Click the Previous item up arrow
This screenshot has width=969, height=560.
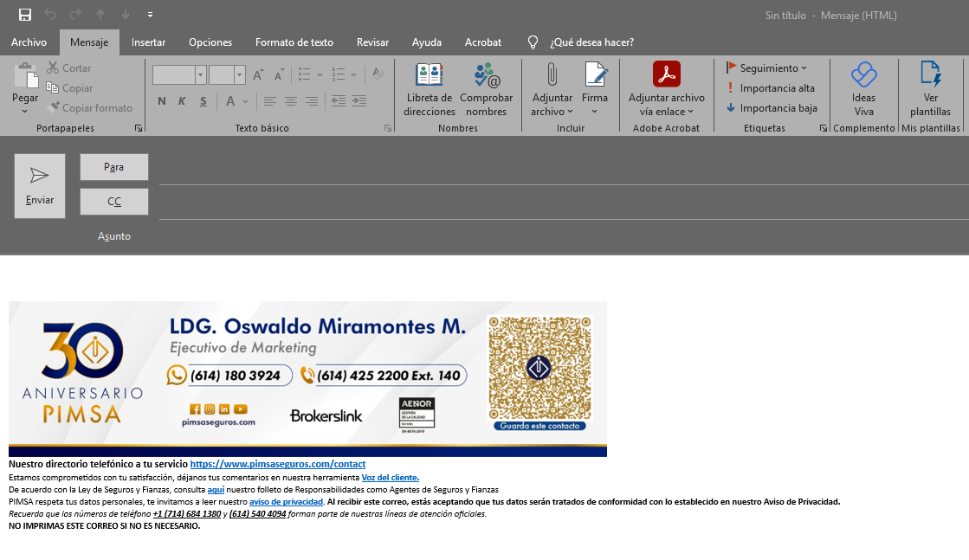100,15
